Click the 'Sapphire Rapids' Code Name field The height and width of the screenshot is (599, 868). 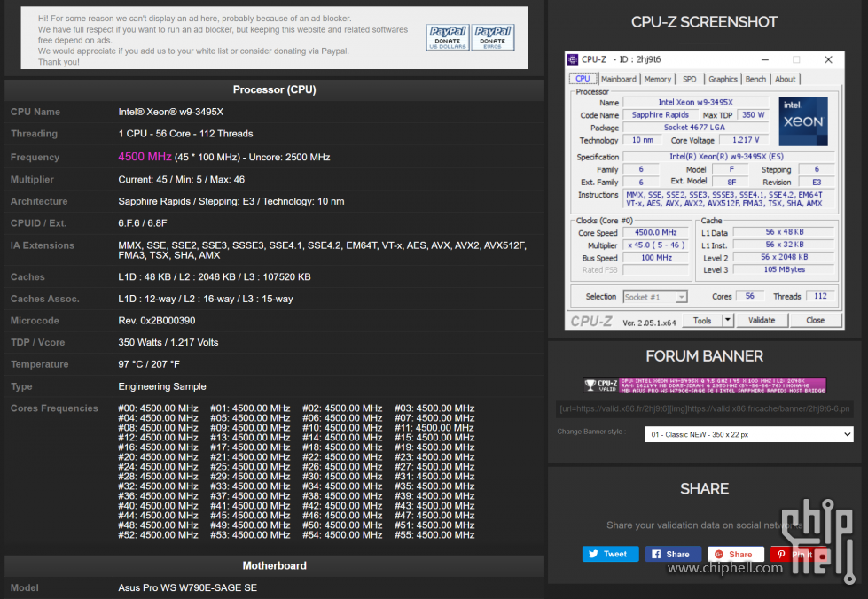pyautogui.click(x=661, y=115)
